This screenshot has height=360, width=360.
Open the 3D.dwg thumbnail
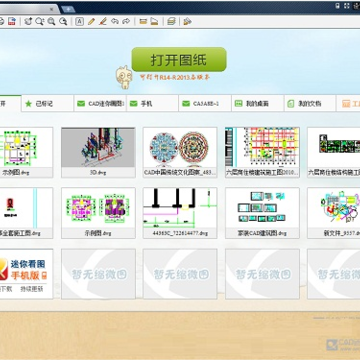[98, 152]
